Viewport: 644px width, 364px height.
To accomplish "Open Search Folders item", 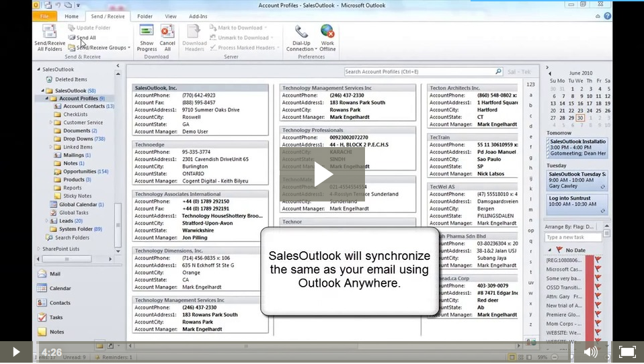I will (72, 238).
